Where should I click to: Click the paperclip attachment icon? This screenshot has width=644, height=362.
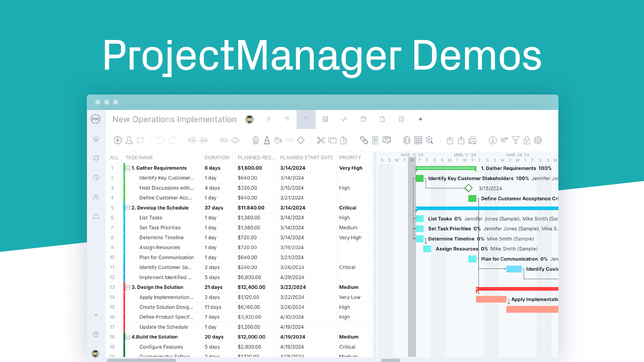(x=364, y=140)
